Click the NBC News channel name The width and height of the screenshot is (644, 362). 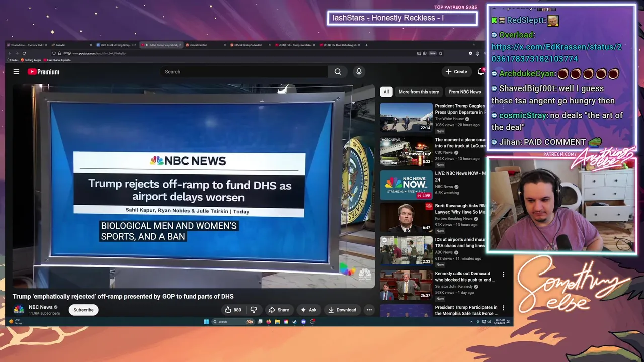[x=40, y=307]
